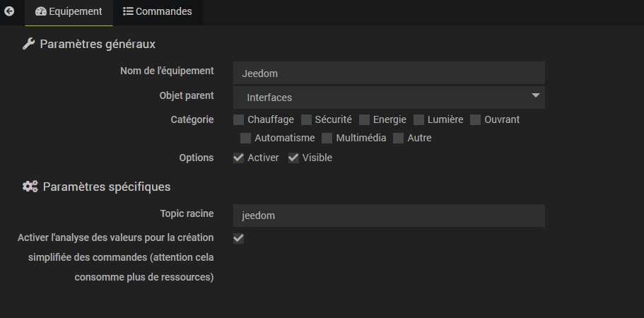Switch to the Equipement tab
644x318 pixels.
(x=69, y=11)
